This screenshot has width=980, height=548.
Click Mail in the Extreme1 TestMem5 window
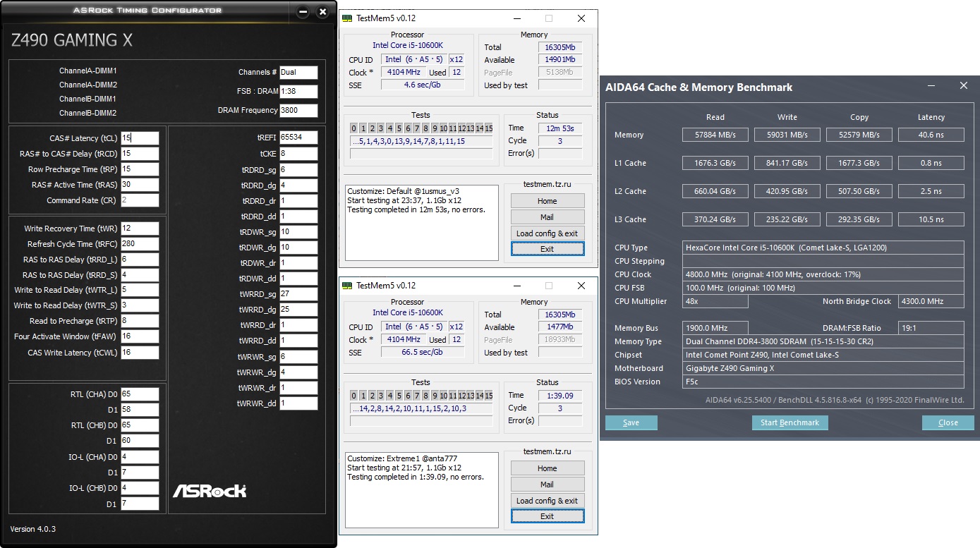pos(548,485)
